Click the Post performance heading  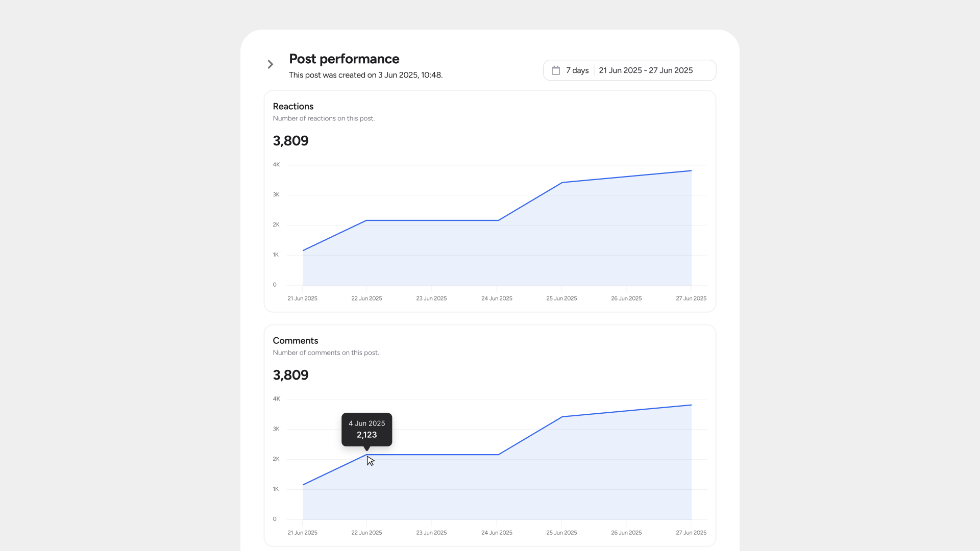point(344,59)
